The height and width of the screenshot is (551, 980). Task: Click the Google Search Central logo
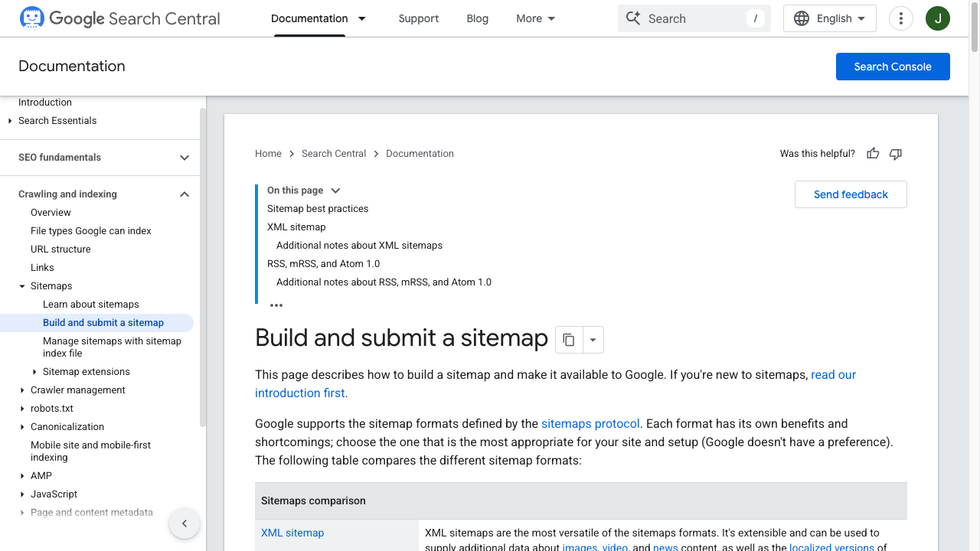(119, 18)
